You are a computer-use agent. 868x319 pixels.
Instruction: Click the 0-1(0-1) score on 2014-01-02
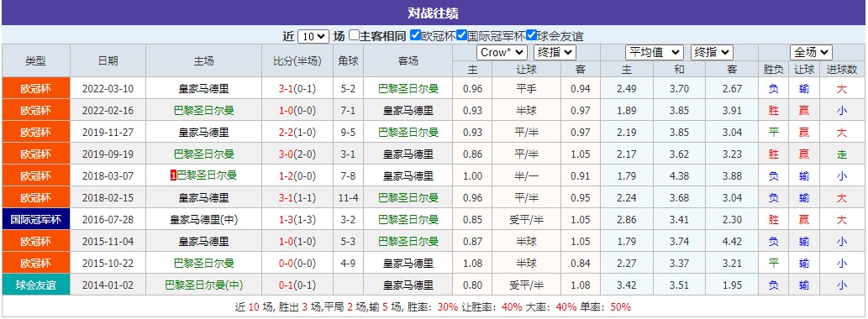click(297, 285)
